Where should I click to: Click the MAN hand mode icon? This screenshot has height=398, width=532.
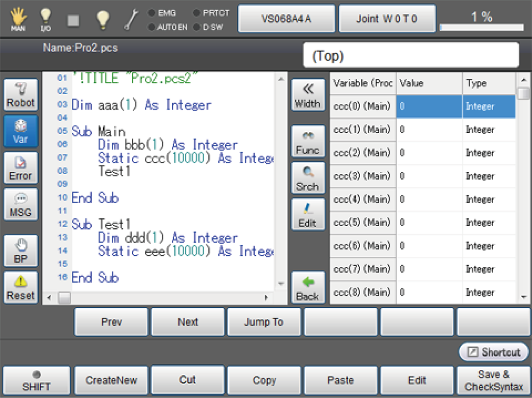click(x=18, y=19)
